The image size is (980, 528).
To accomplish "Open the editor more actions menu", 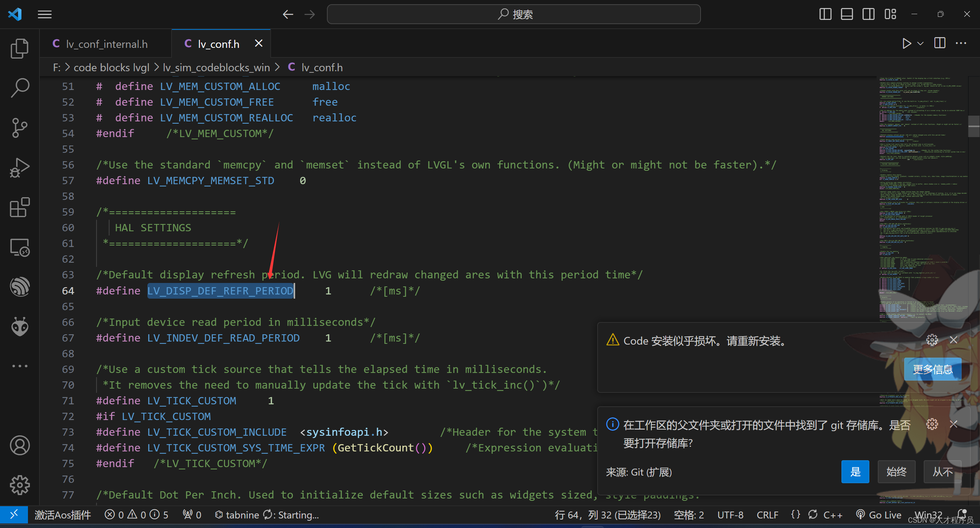I will click(x=962, y=43).
